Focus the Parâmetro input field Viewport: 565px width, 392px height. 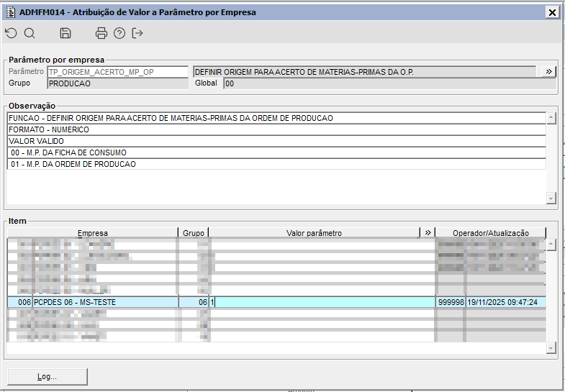tap(117, 72)
